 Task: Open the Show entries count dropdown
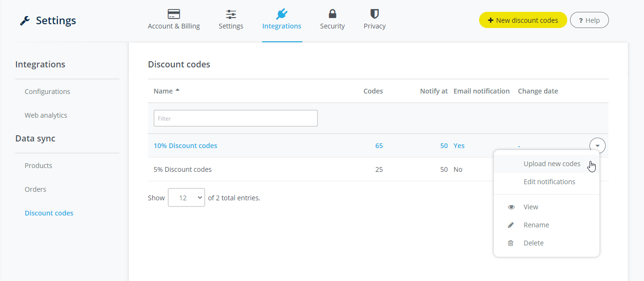click(186, 197)
